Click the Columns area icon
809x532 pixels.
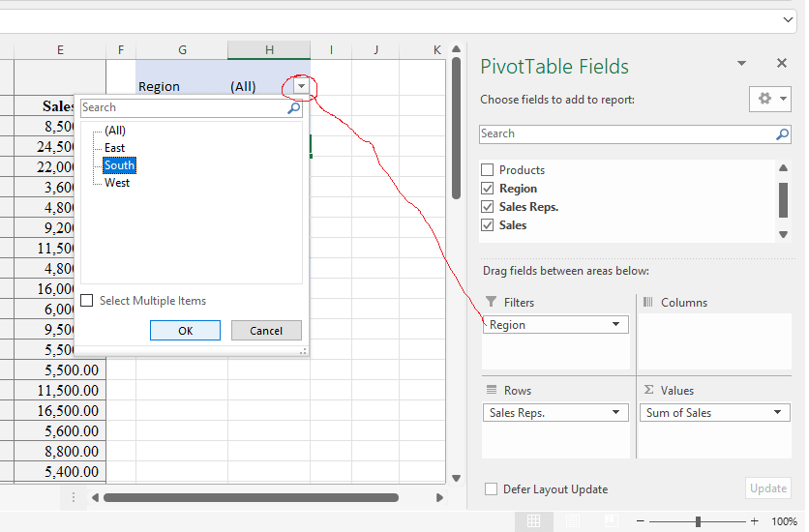click(648, 302)
